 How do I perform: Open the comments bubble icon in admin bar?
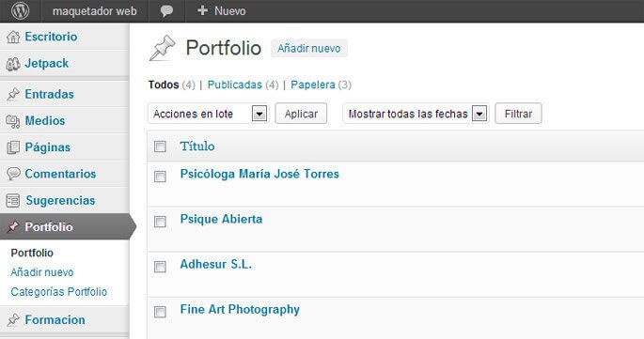point(166,11)
